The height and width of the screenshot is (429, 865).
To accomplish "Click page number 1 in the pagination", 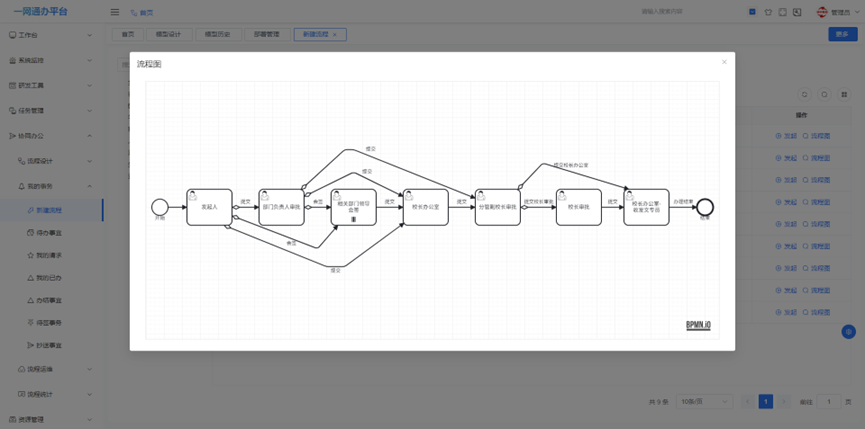I will (x=765, y=401).
